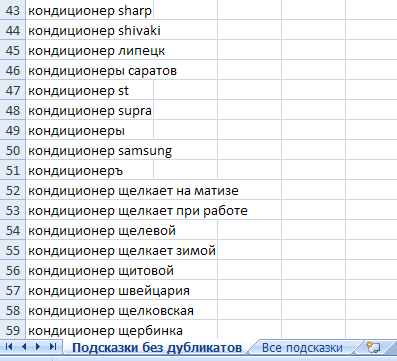Select cell 'кондиционеры' in row 49

[x=90, y=131]
